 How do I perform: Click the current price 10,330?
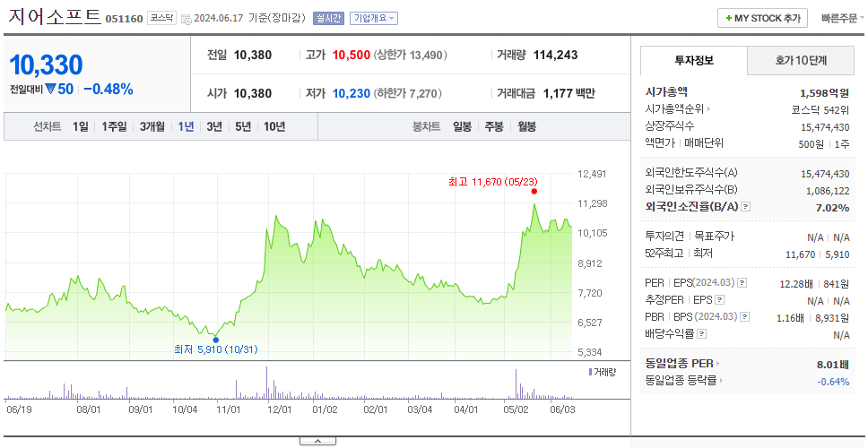[x=47, y=65]
